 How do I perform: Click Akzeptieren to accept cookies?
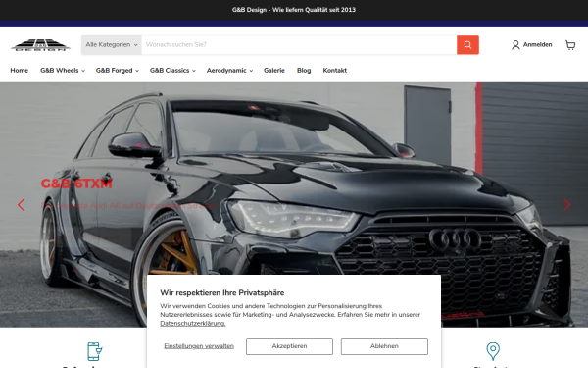coord(289,346)
